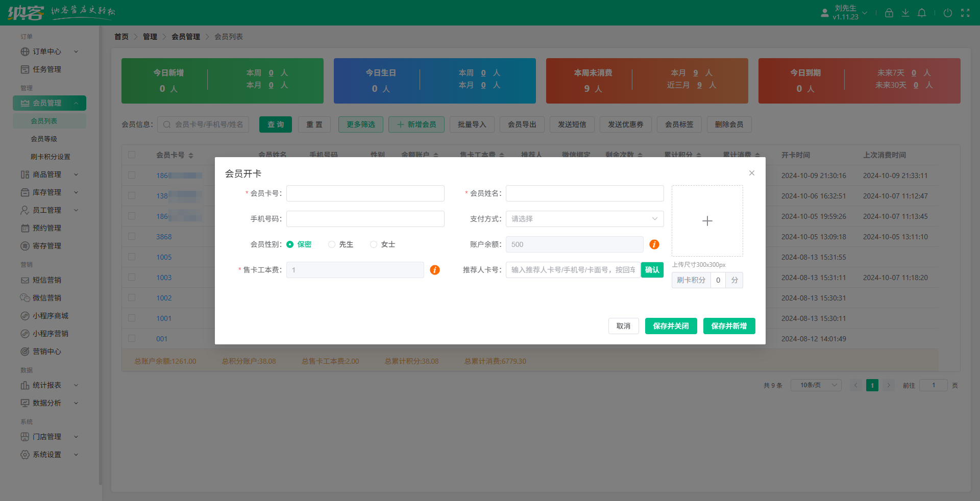Image resolution: width=980 pixels, height=501 pixels.
Task: Choose the 保密 gender radio option
Action: point(290,244)
